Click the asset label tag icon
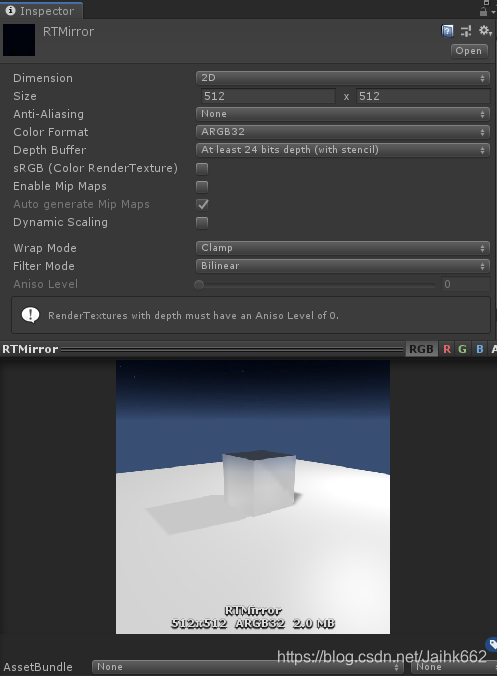The height and width of the screenshot is (676, 497). 491,645
